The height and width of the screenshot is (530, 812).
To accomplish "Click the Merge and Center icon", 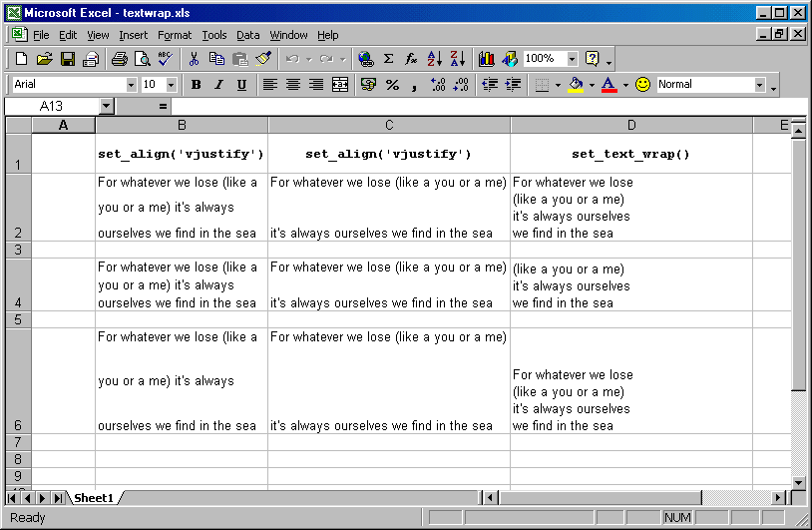I will 340,85.
